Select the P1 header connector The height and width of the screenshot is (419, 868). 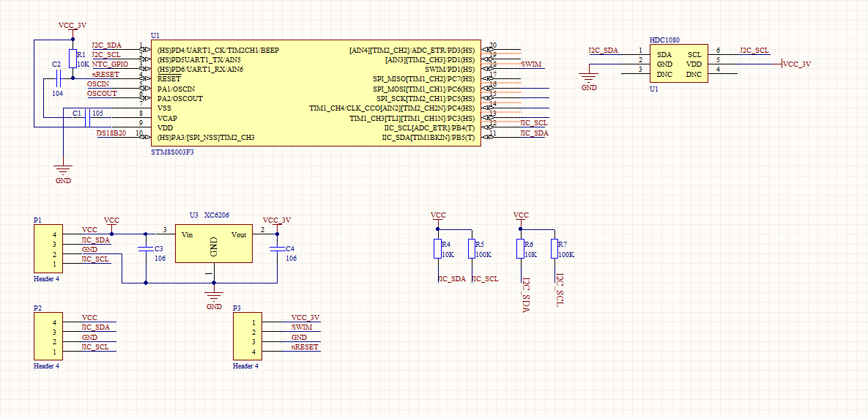[48, 248]
